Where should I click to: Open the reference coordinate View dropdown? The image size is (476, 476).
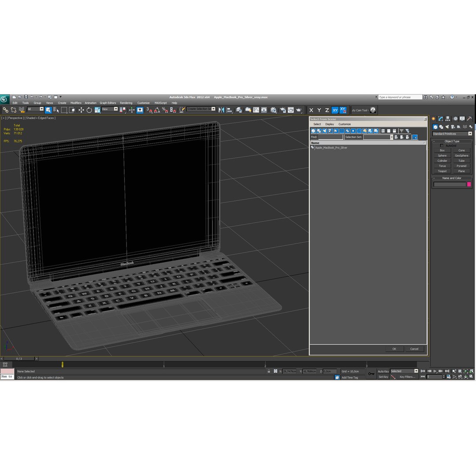tap(110, 109)
